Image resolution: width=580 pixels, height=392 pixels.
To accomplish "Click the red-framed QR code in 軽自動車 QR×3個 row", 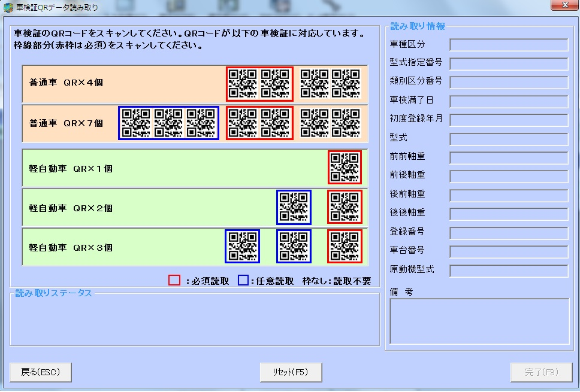I will click(345, 246).
